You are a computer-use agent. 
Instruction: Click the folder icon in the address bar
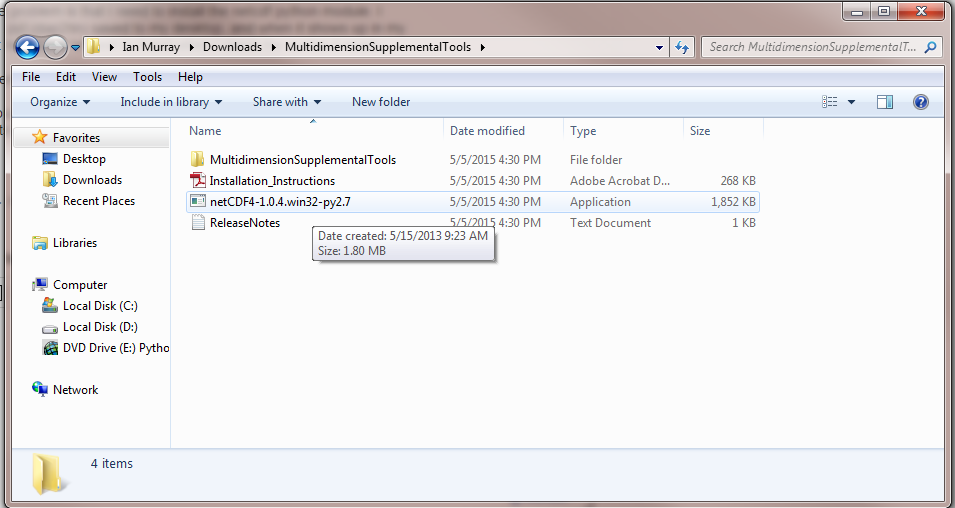coord(93,47)
